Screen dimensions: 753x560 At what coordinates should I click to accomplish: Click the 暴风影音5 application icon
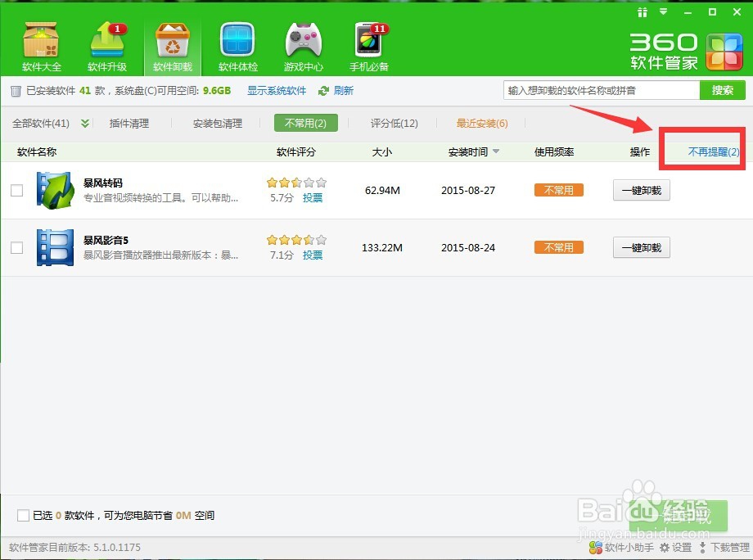click(55, 247)
